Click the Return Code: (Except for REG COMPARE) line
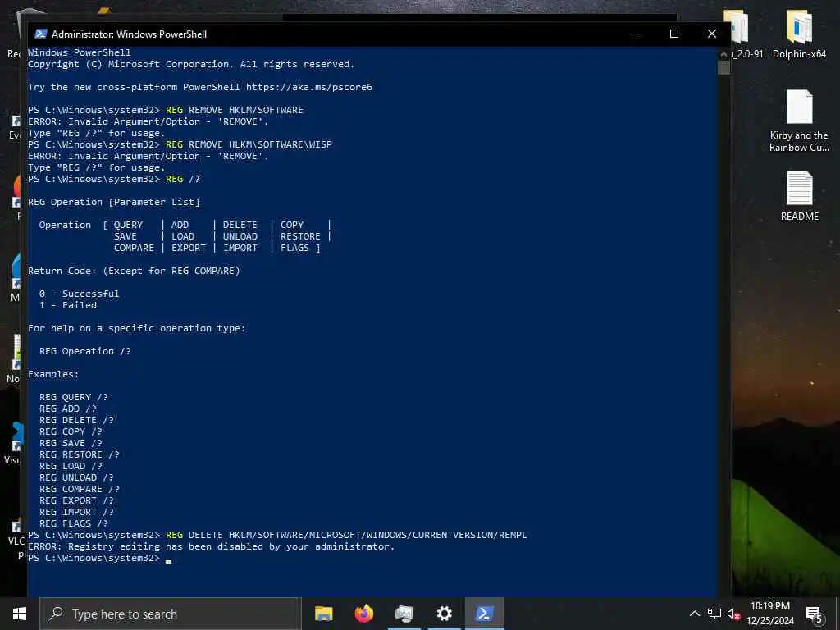The image size is (840, 630). (x=134, y=271)
